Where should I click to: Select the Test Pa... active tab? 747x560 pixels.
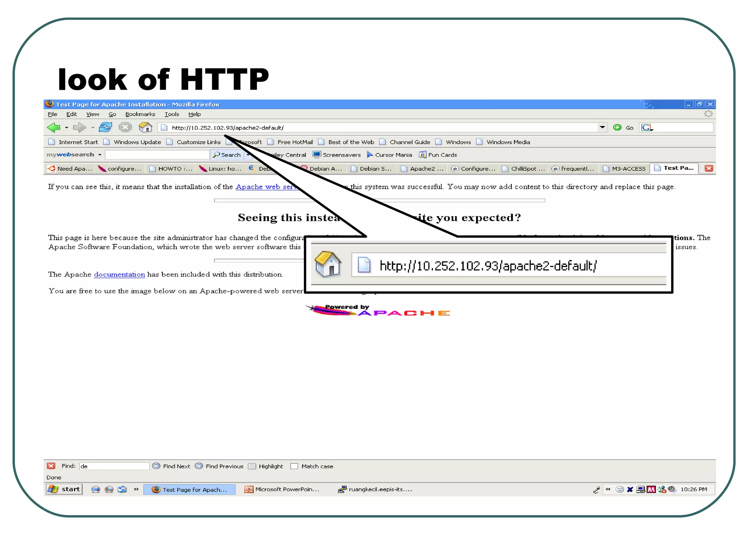tap(674, 168)
